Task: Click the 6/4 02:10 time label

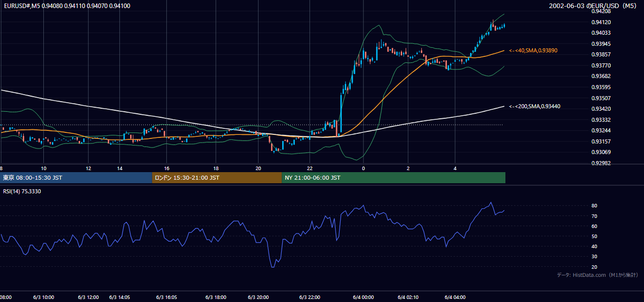Action: tap(408, 297)
